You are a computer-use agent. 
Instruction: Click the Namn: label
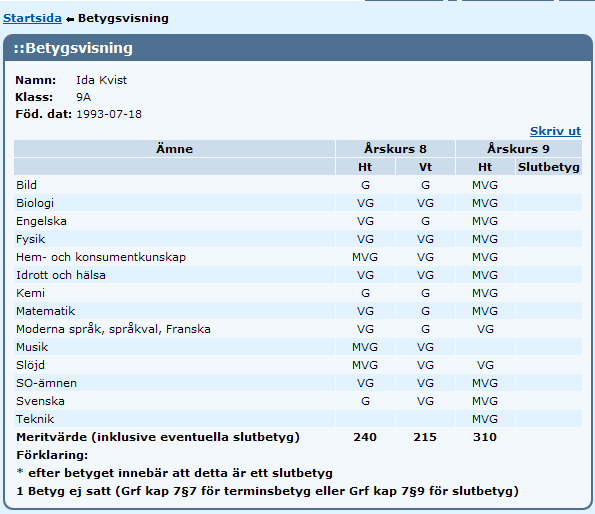[x=36, y=80]
